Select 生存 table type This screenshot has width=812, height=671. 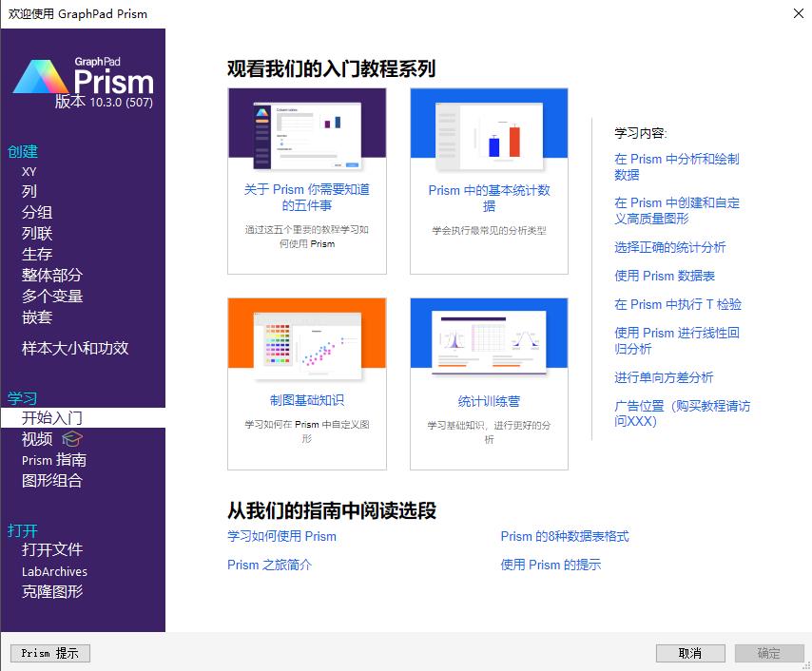pyautogui.click(x=37, y=254)
